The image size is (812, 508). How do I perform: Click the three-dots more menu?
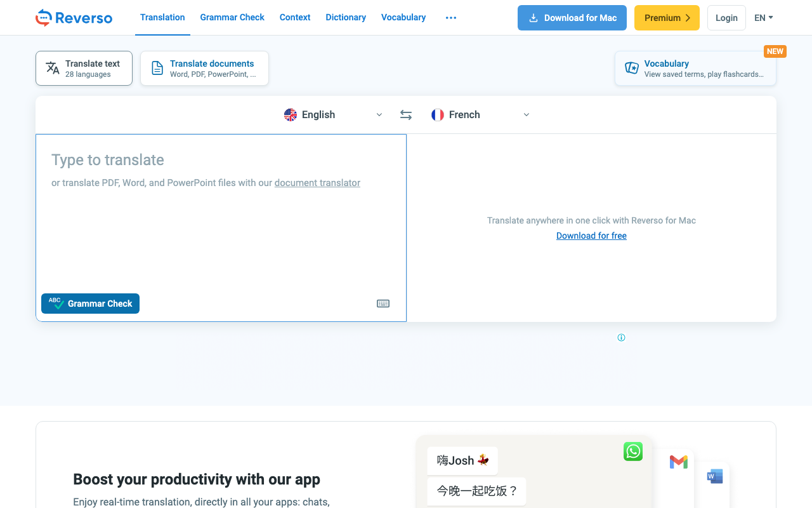(x=451, y=18)
